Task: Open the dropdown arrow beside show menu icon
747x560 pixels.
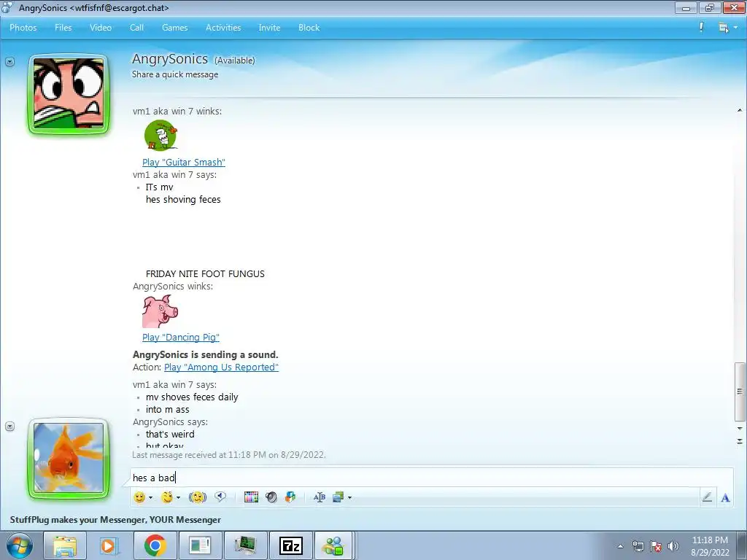Action: [735, 28]
